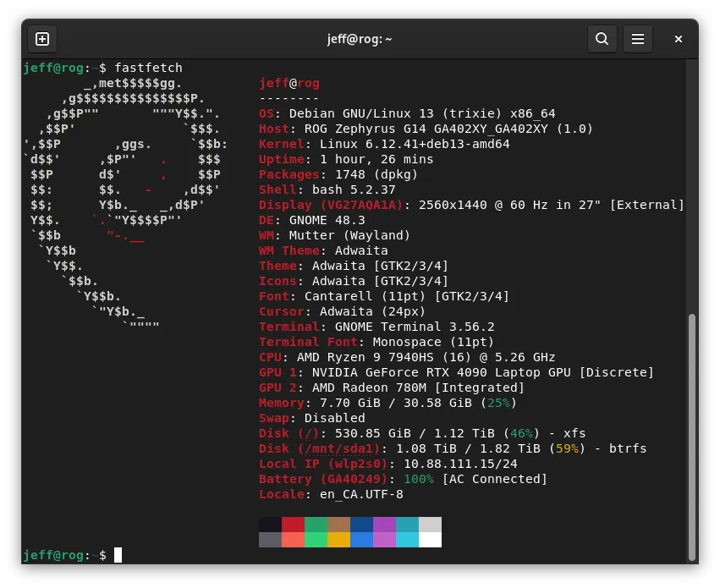Click the vertical scrollbar thumb
Image resolution: width=720 pixels, height=588 pixels.
(692, 437)
